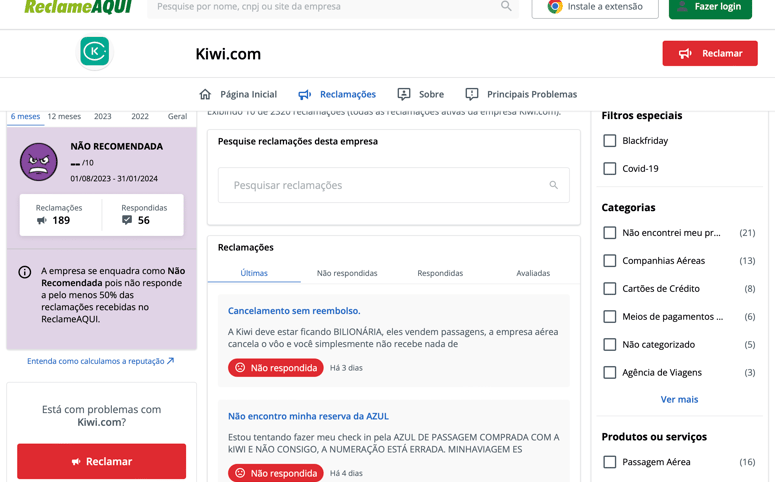Click the green Fazer login button
This screenshot has width=775, height=482.
coord(710,7)
